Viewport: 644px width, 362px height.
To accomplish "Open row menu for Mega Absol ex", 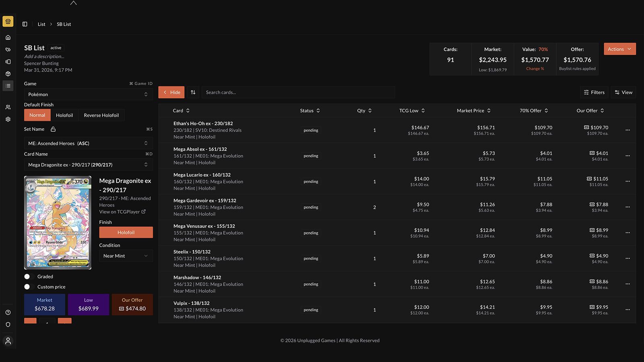I will click(x=627, y=156).
